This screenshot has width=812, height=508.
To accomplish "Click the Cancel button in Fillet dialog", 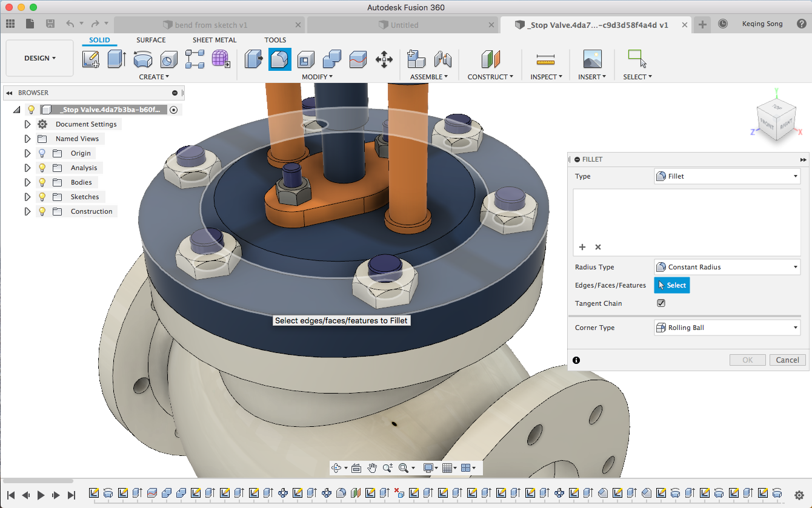I will coord(787,360).
